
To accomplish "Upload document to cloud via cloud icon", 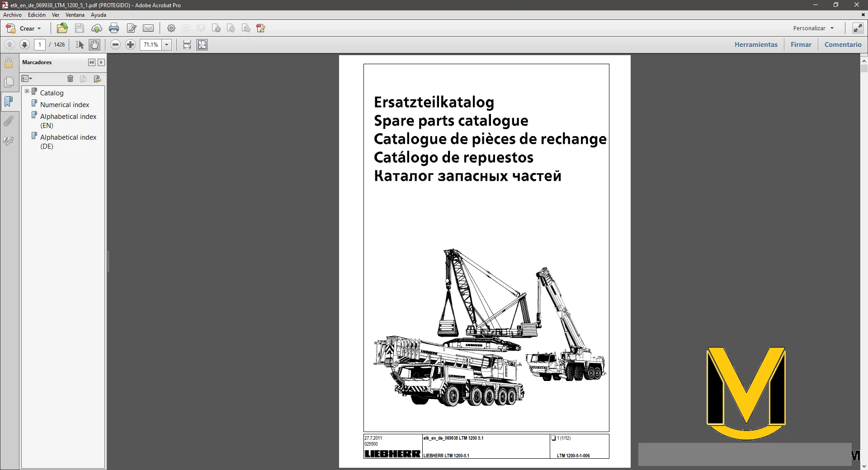I will (96, 28).
